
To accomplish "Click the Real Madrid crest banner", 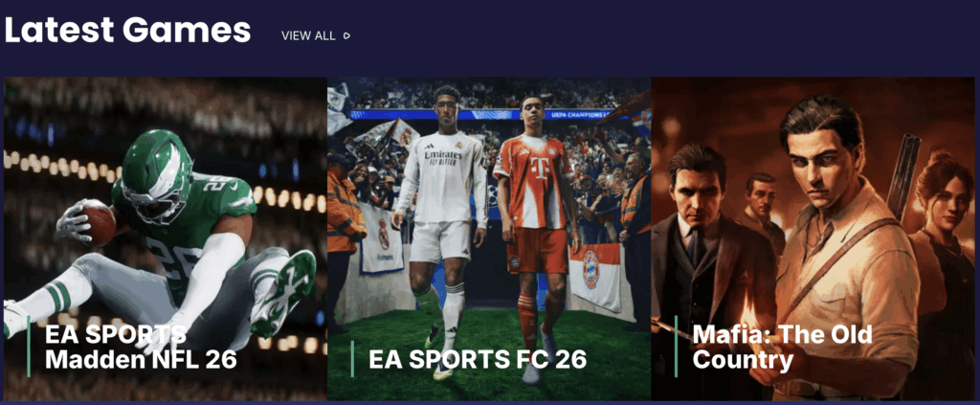I will [x=382, y=237].
